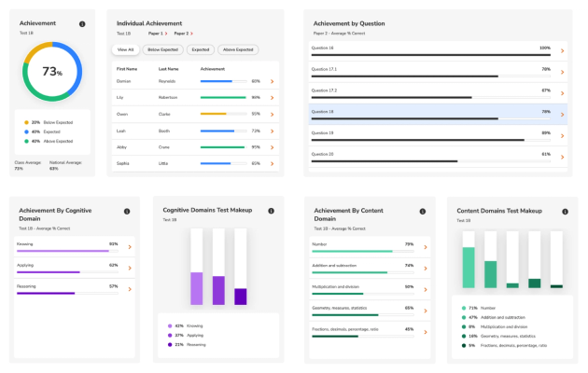Open Multiplication and division row
The width and height of the screenshot is (588, 373).
click(x=370, y=290)
